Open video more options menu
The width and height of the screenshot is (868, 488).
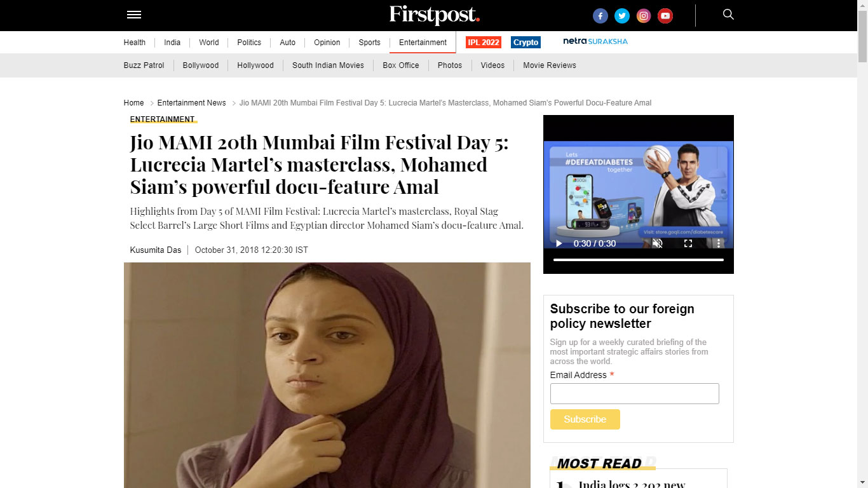click(x=719, y=243)
